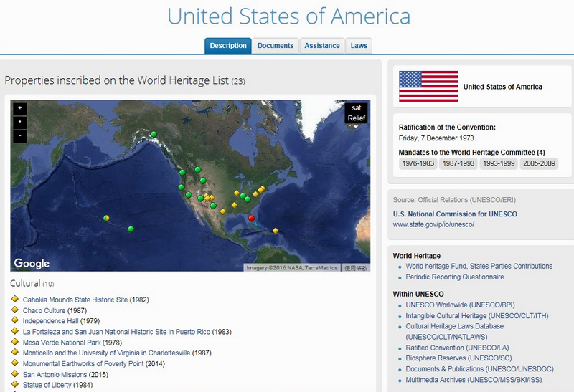Open San Antonio Missions link

(x=55, y=375)
